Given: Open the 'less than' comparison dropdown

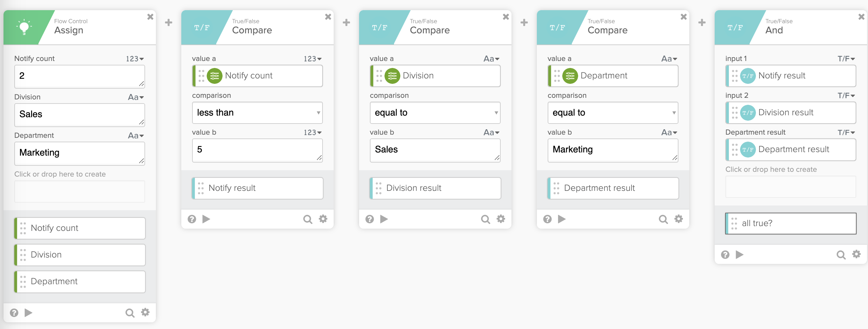Looking at the screenshot, I should (x=257, y=113).
